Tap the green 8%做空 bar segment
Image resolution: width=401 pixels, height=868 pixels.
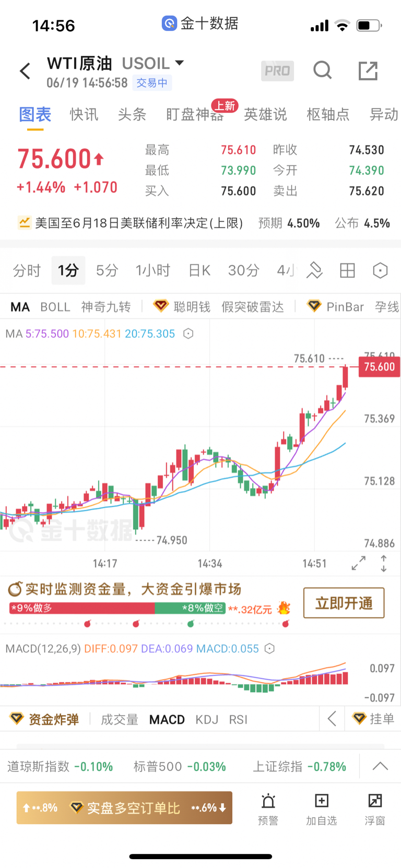(x=190, y=608)
